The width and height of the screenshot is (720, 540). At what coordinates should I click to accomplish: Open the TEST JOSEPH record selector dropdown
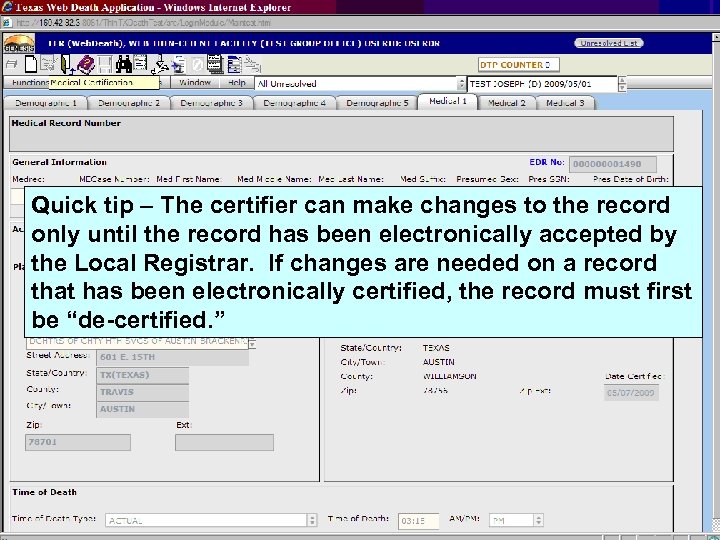tap(622, 84)
